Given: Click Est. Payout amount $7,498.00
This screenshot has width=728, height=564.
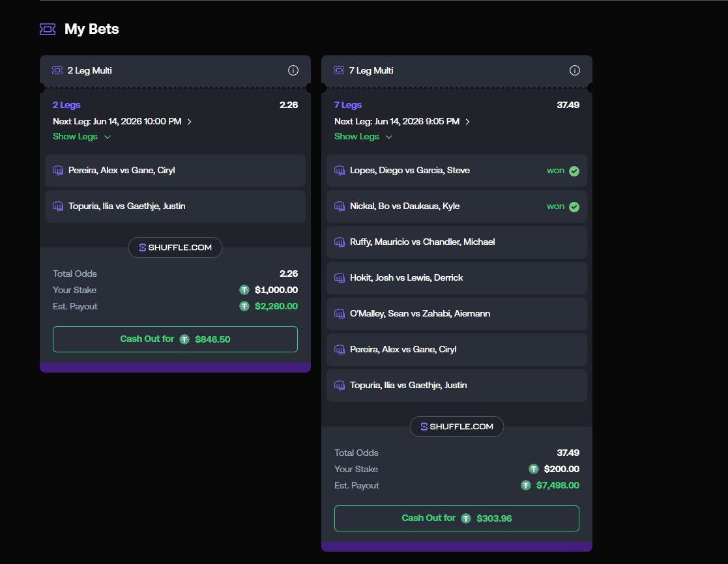Looking at the screenshot, I should pos(558,485).
